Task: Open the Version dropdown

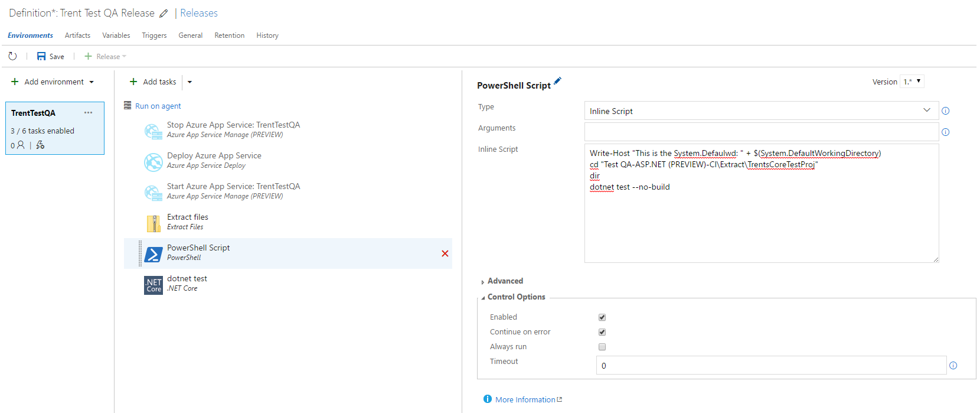Action: point(912,82)
